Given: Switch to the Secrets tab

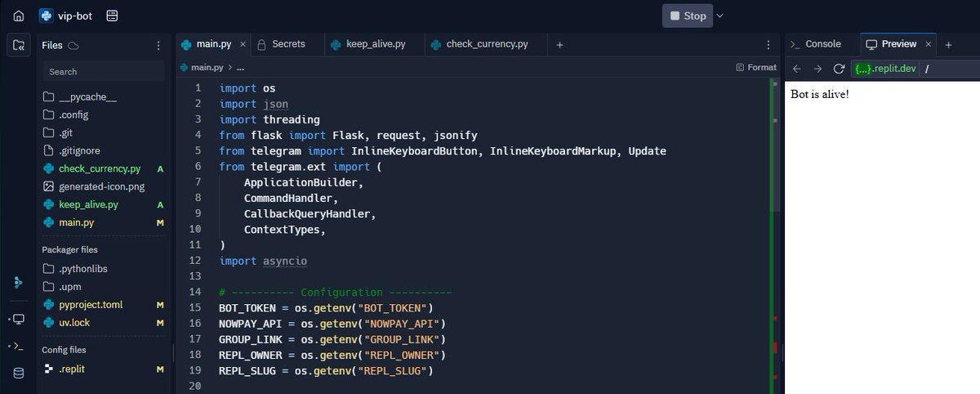Looking at the screenshot, I should (287, 44).
